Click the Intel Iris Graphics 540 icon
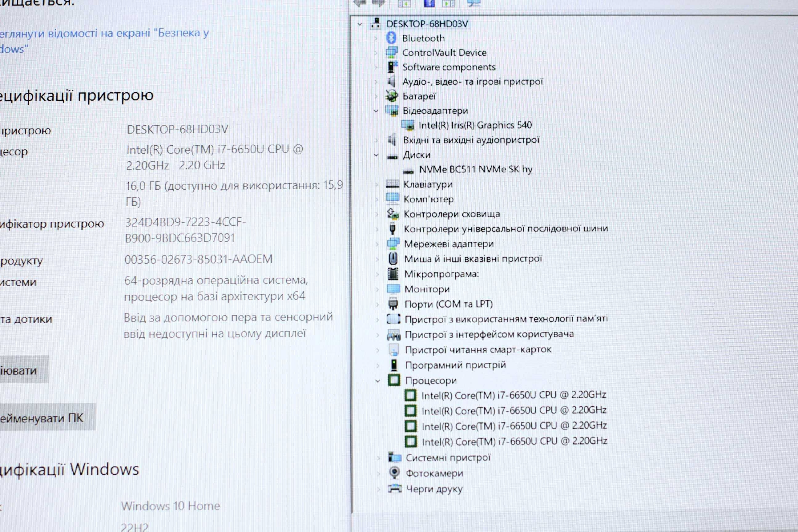Screen dimensions: 798x532 pos(408,125)
